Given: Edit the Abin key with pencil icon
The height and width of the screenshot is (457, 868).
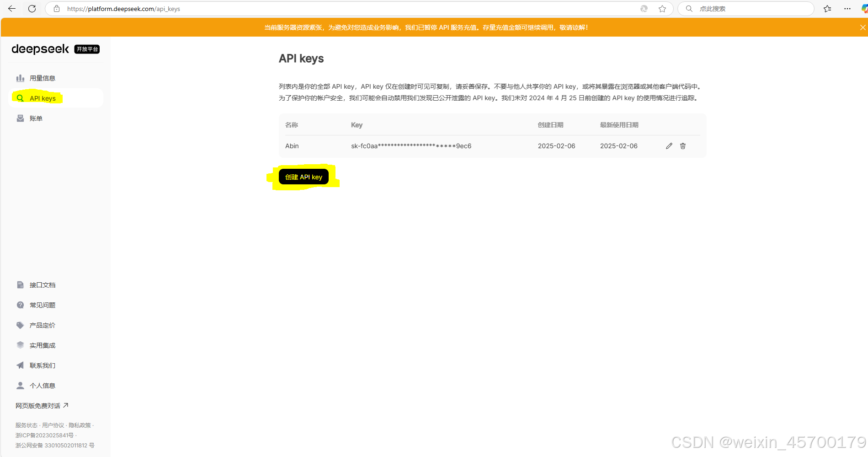Looking at the screenshot, I should click(x=669, y=146).
